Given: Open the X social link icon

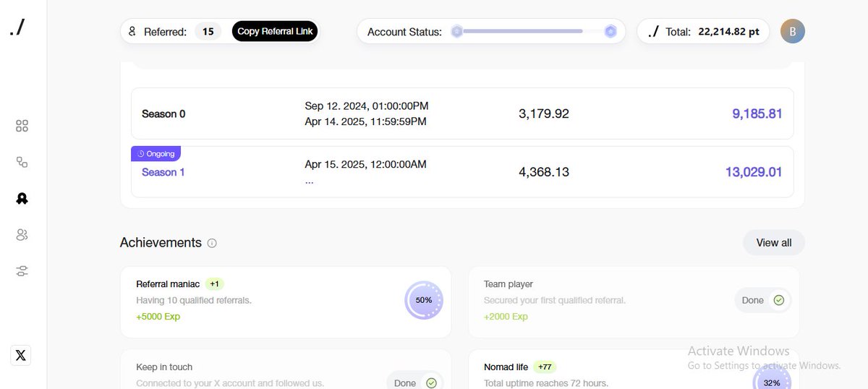Looking at the screenshot, I should pyautogui.click(x=21, y=355).
